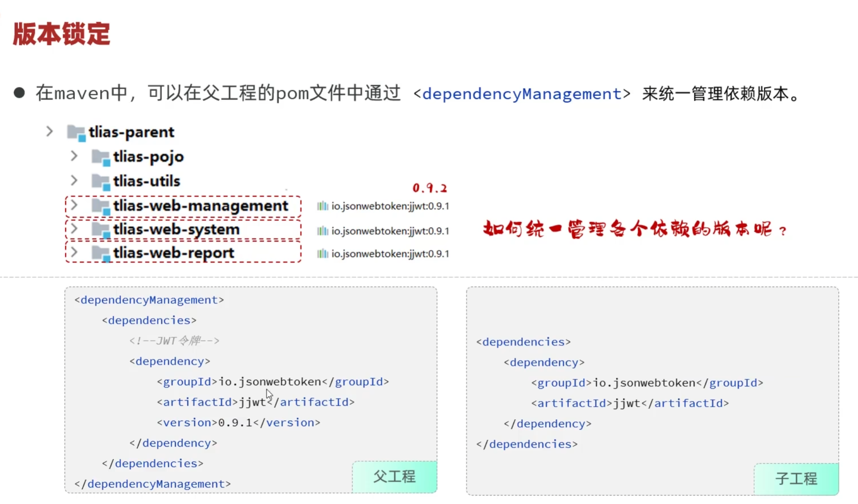The height and width of the screenshot is (504, 858).
Task: Expand the tlias-web-management chevron
Action: (x=74, y=205)
